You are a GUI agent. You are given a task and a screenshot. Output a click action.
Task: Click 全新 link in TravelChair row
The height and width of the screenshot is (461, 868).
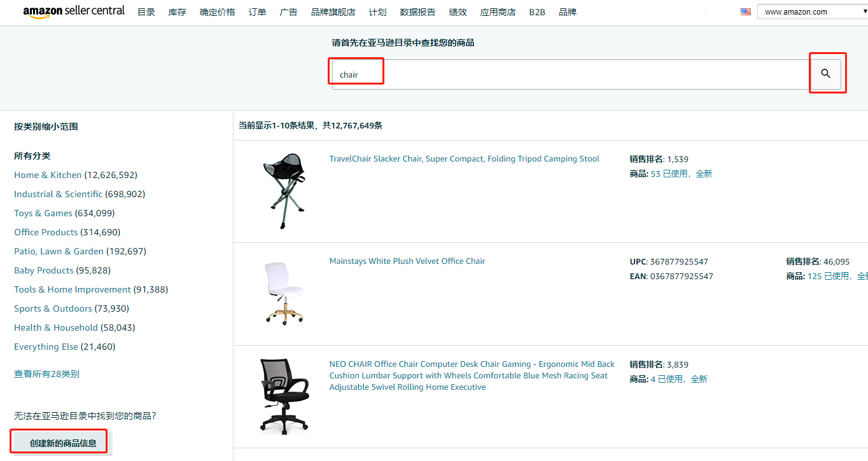(704, 174)
